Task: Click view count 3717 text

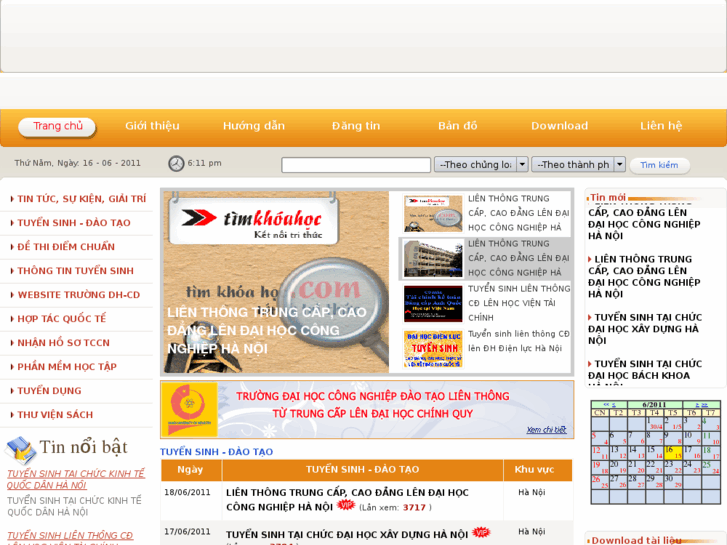Action: [414, 507]
